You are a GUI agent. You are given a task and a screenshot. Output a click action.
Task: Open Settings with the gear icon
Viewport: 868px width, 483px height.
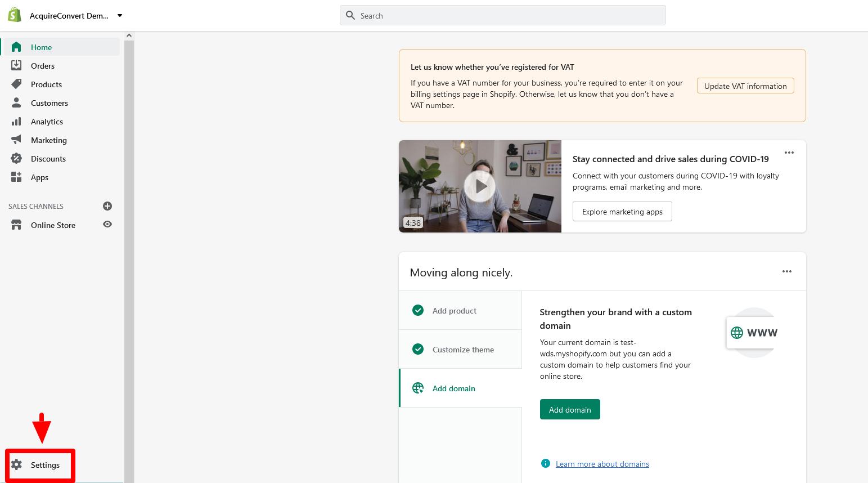[x=17, y=464]
